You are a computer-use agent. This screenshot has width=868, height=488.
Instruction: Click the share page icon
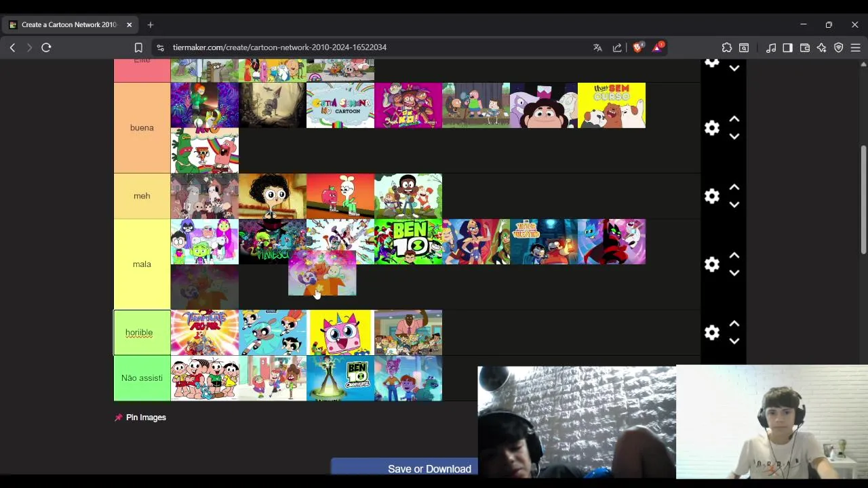point(617,47)
